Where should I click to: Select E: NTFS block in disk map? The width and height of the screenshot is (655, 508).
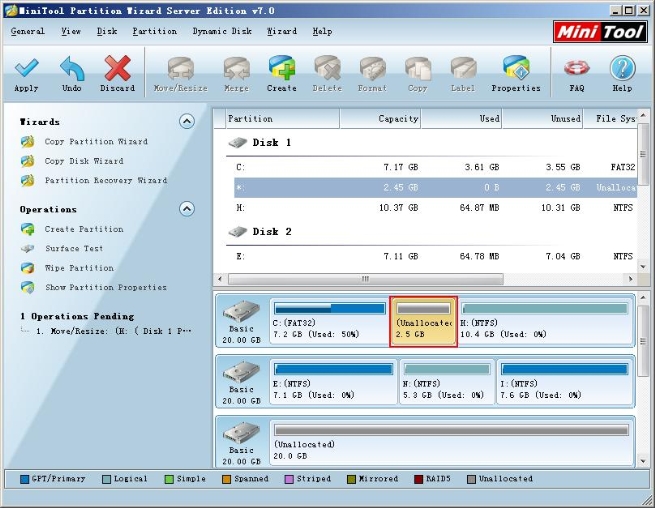[333, 381]
